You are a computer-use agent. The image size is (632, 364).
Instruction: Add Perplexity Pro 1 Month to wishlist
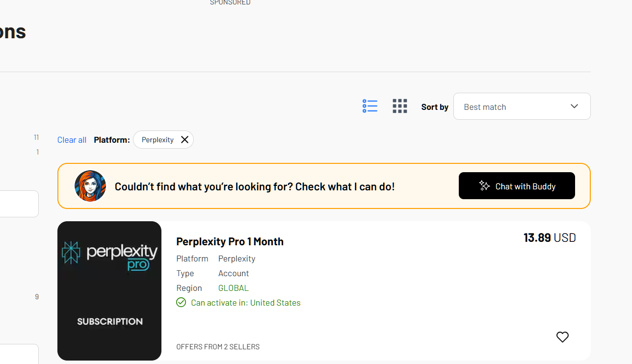562,337
